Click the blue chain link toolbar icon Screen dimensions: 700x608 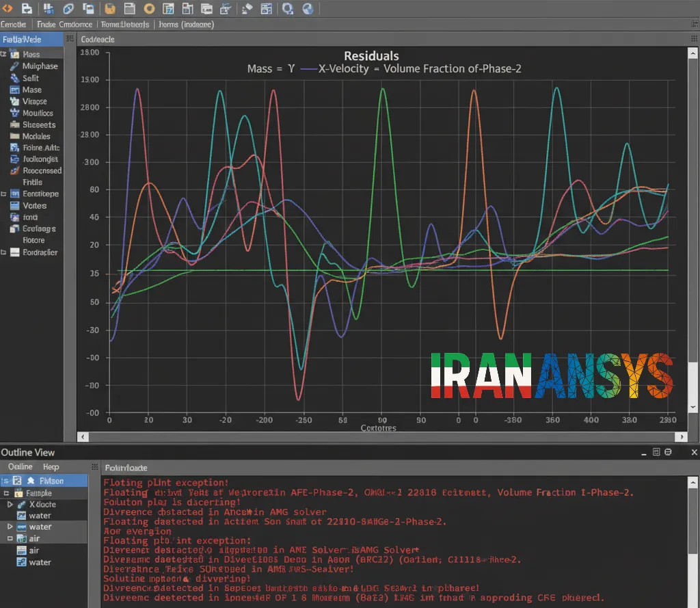click(68, 8)
